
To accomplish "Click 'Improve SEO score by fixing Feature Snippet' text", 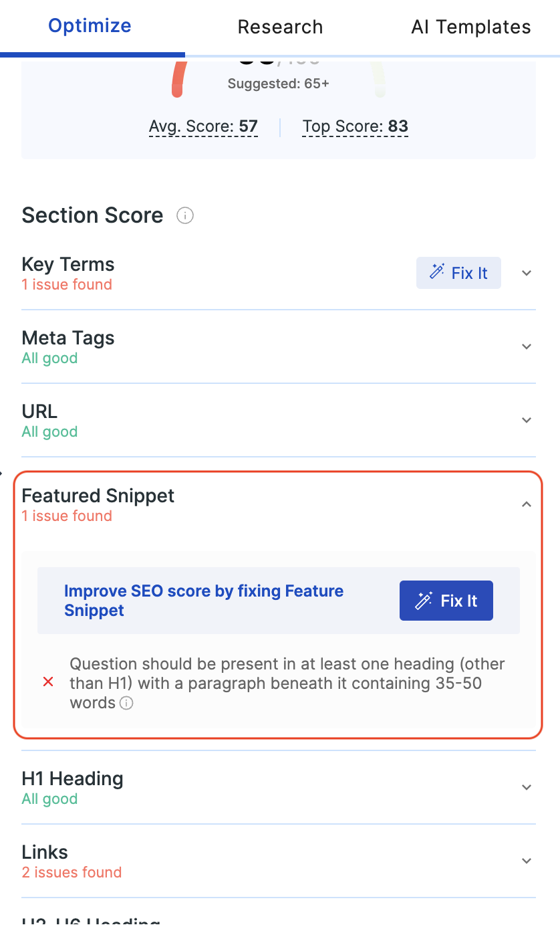I will pyautogui.click(x=204, y=601).
